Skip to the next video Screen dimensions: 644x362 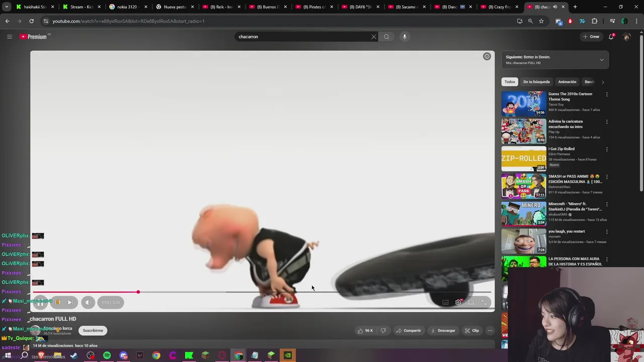[x=70, y=302]
